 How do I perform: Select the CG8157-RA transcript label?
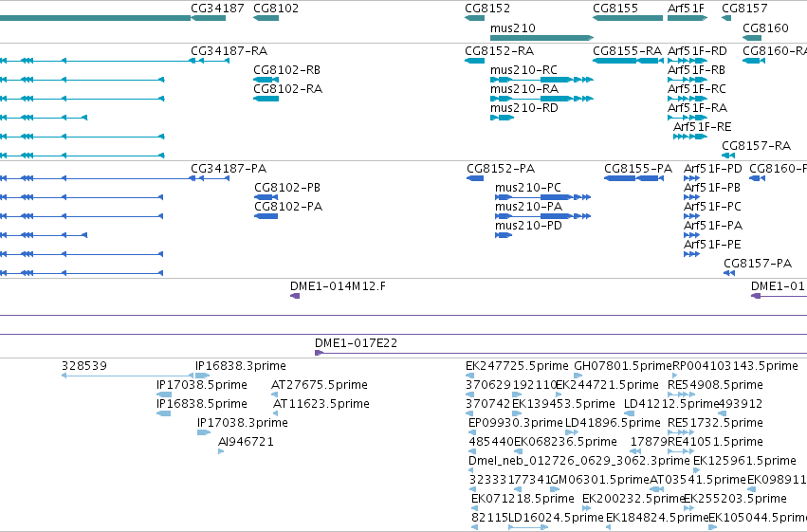[x=756, y=146]
